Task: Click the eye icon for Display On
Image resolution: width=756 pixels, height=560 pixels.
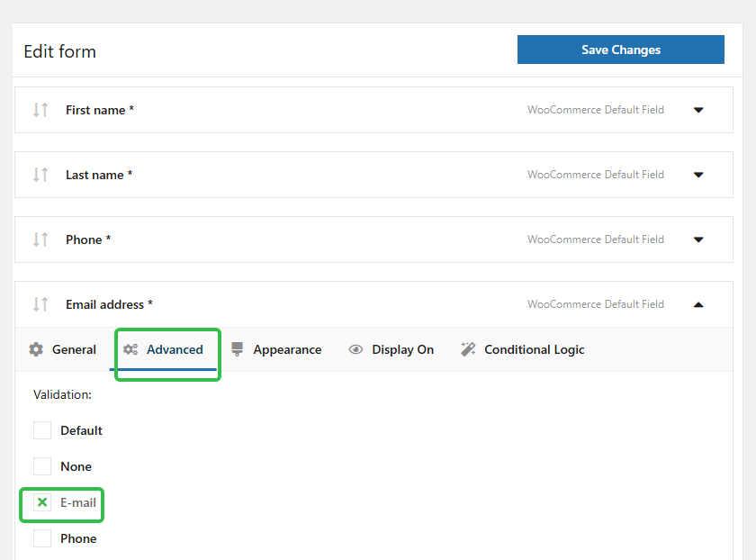Action: point(355,349)
